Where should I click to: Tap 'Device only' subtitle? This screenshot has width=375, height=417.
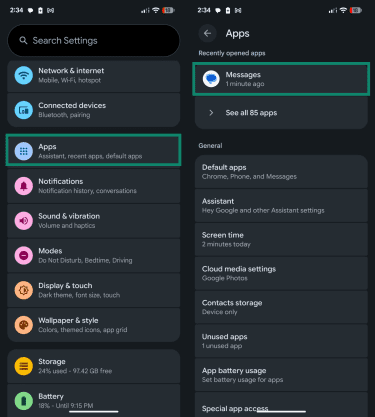(220, 312)
